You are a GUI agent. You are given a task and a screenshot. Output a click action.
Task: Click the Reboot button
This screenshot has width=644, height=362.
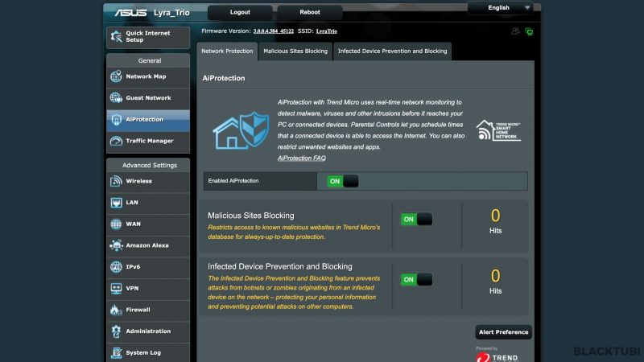point(310,12)
